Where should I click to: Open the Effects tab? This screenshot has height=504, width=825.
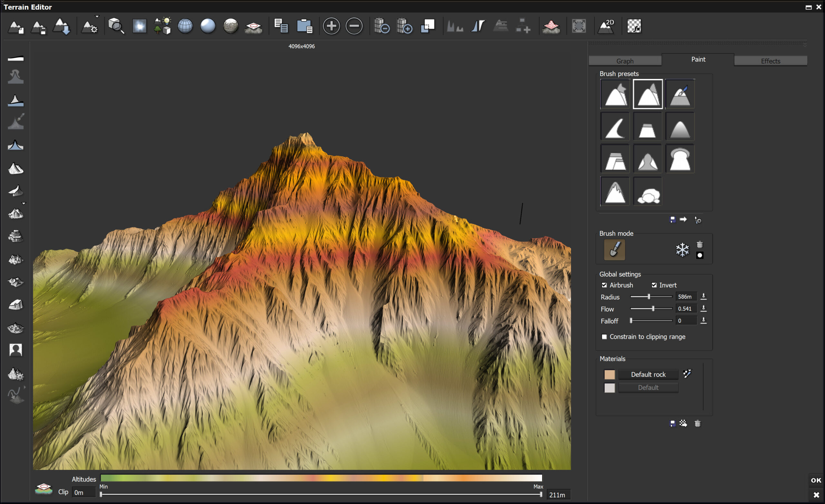coord(771,61)
